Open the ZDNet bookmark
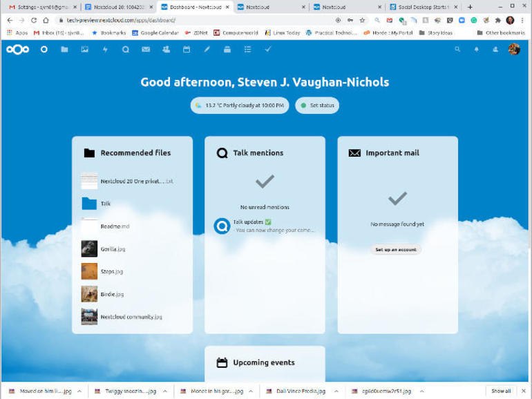 click(196, 33)
